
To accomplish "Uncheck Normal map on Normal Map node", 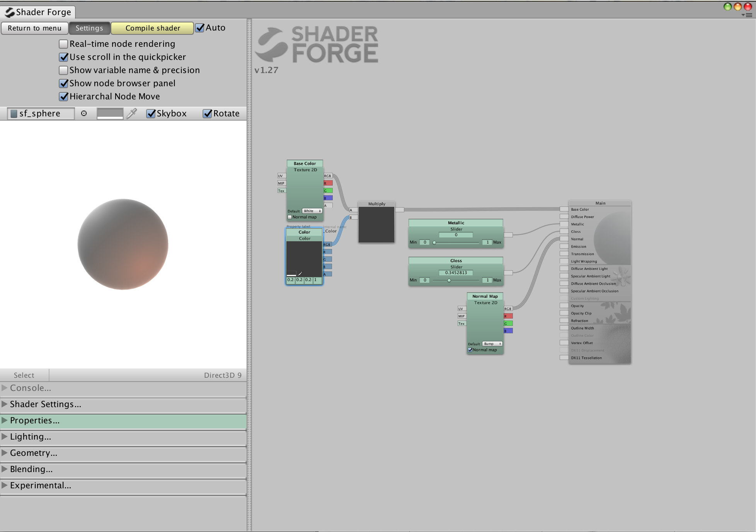I will pyautogui.click(x=470, y=350).
